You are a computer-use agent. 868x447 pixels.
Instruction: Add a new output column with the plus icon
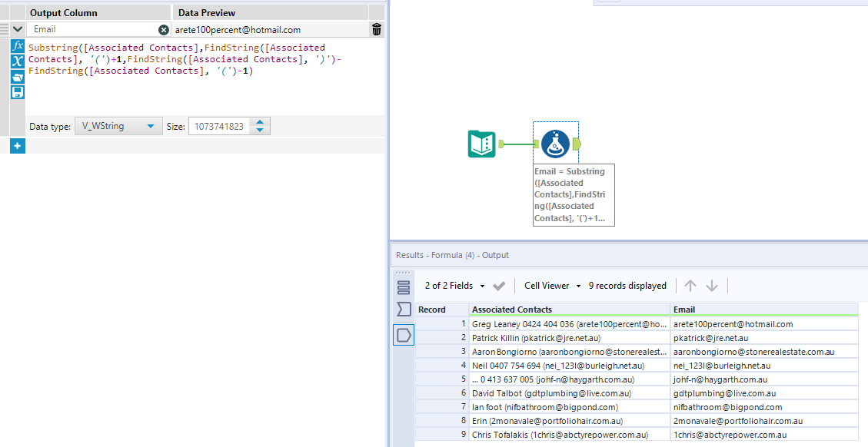click(x=17, y=145)
